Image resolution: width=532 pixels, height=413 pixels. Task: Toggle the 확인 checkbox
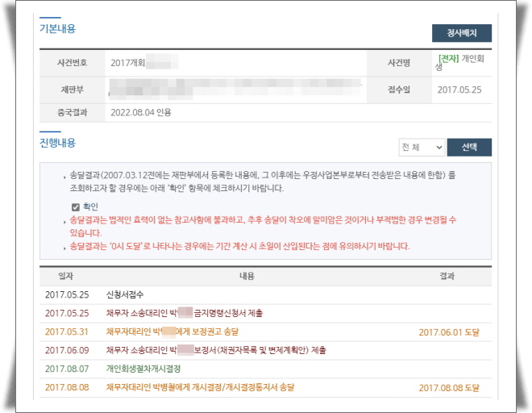[x=76, y=207]
